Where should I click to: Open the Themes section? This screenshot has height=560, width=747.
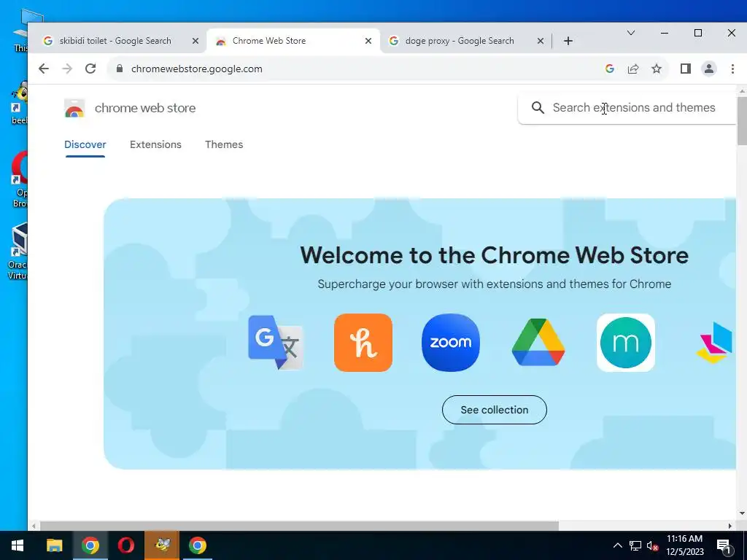(x=224, y=144)
